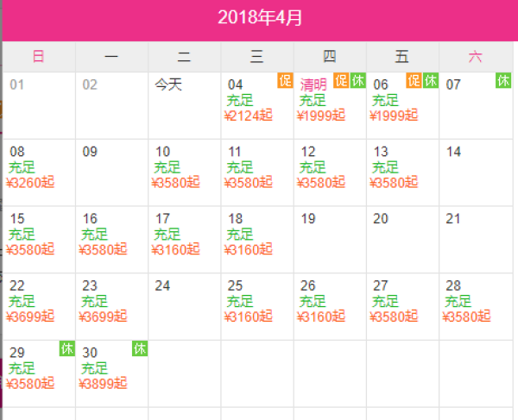Viewport: 518px width, 420px height.
Task: Click the ¥3699起 price on April 22
Action: click(30, 317)
